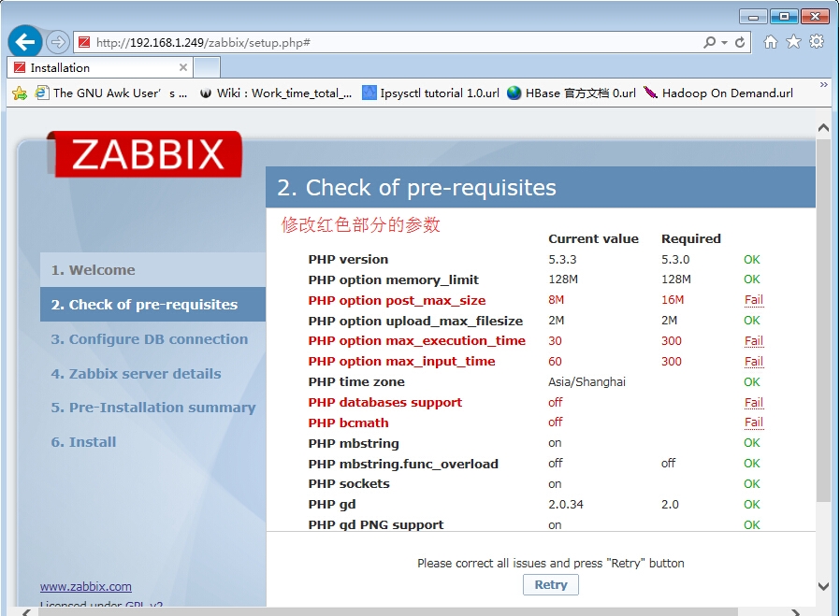The image size is (840, 616).
Task: Click 'PHP option max_execution_time' label
Action: tap(417, 341)
